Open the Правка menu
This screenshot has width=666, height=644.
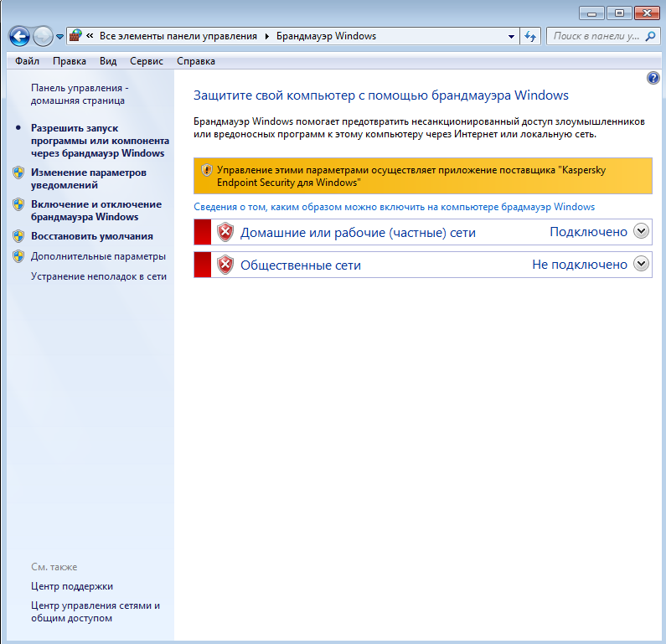pos(70,61)
